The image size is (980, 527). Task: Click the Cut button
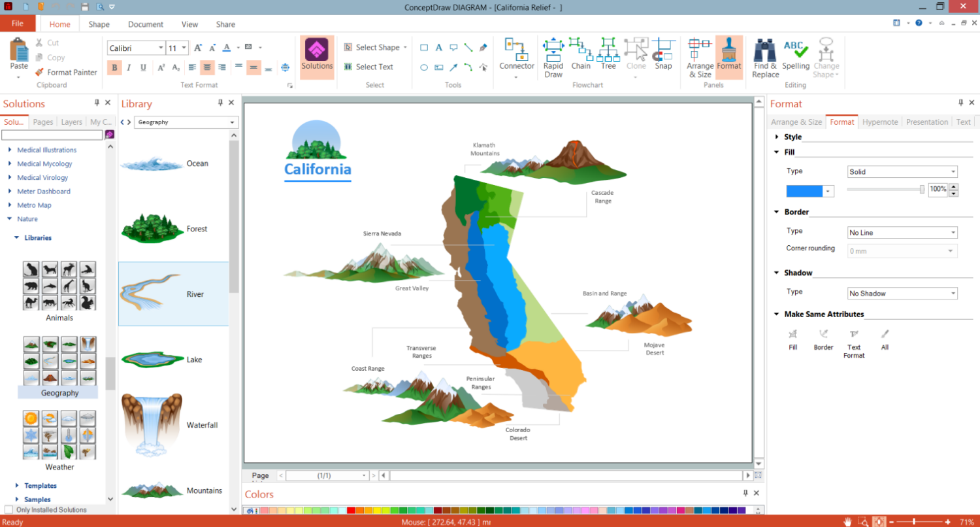tap(47, 43)
